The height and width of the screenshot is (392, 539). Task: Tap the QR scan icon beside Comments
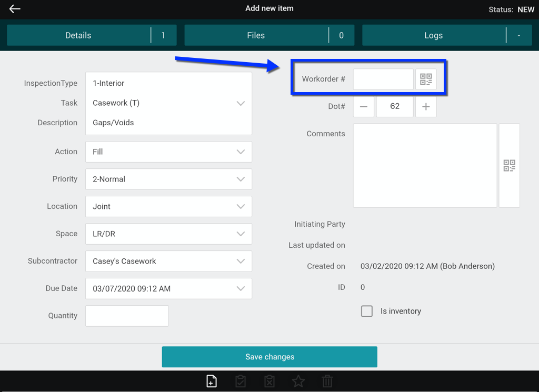click(x=509, y=166)
